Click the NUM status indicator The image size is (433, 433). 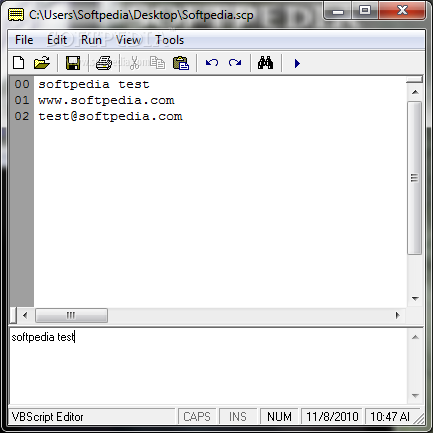click(279, 417)
